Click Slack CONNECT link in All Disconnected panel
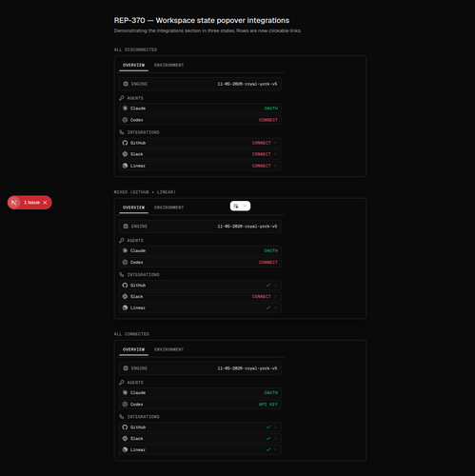The image size is (475, 476). 262,154
